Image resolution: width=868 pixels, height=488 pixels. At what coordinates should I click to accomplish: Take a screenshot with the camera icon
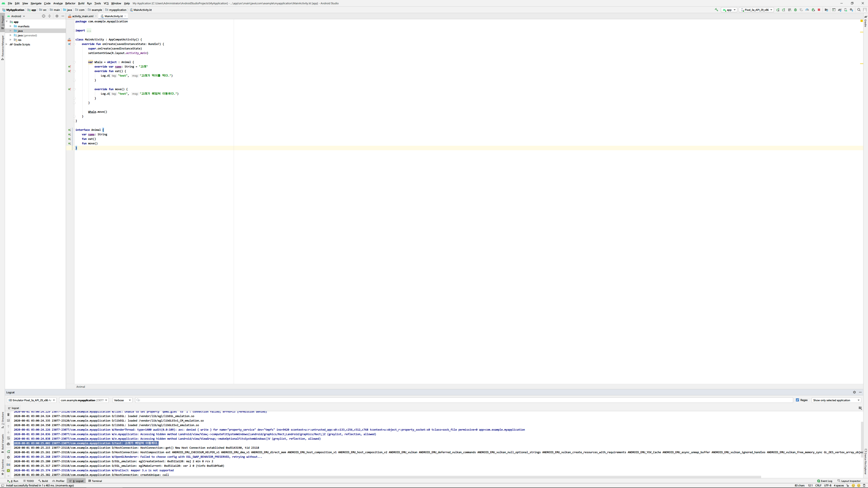point(8,465)
